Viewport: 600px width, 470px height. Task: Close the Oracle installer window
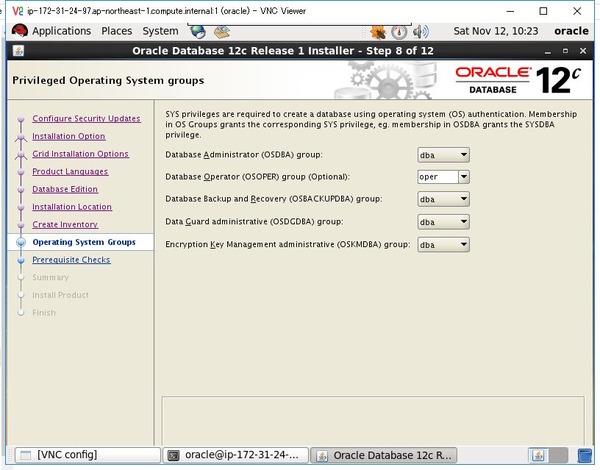coord(583,51)
